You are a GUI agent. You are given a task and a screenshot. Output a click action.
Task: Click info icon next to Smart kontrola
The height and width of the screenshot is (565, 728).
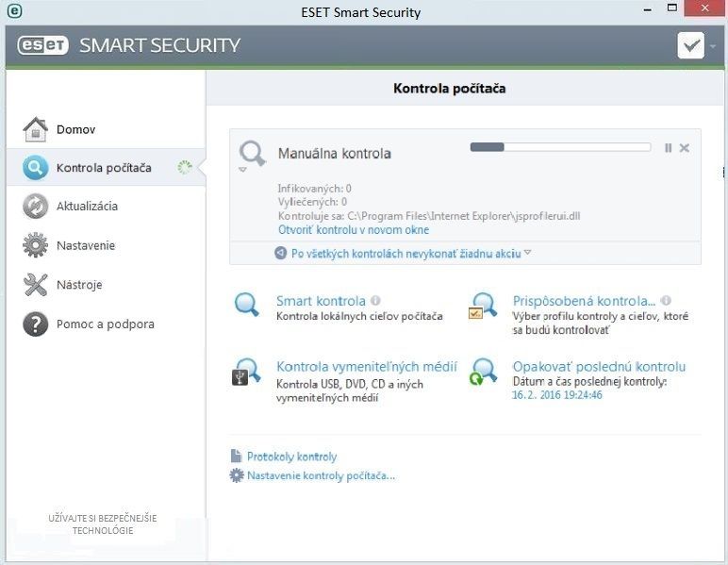[375, 300]
